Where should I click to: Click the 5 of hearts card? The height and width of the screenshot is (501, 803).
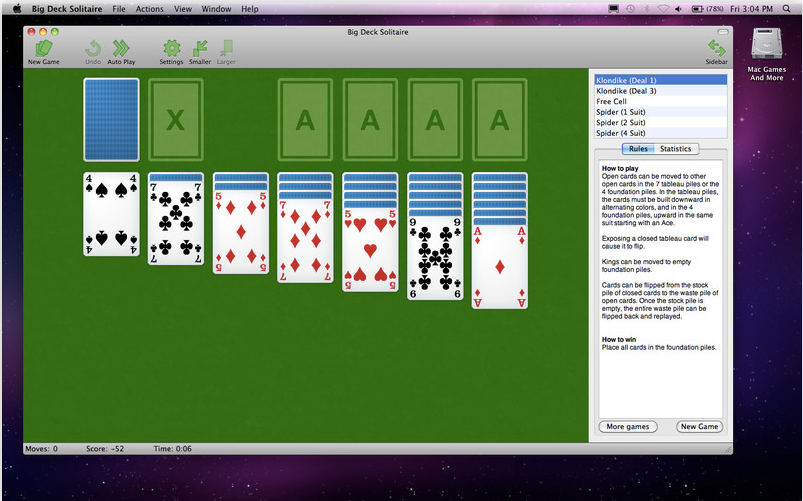[370, 250]
